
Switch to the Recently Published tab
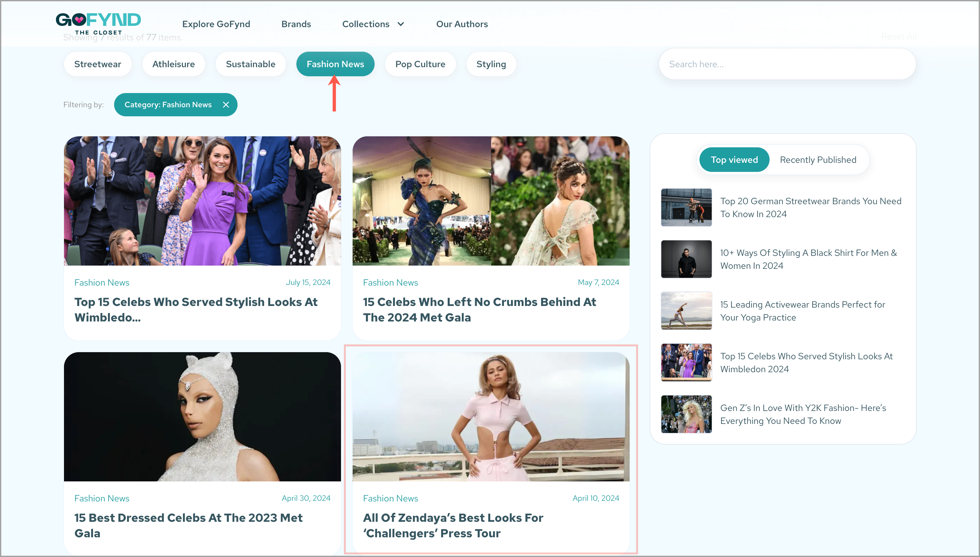click(818, 160)
